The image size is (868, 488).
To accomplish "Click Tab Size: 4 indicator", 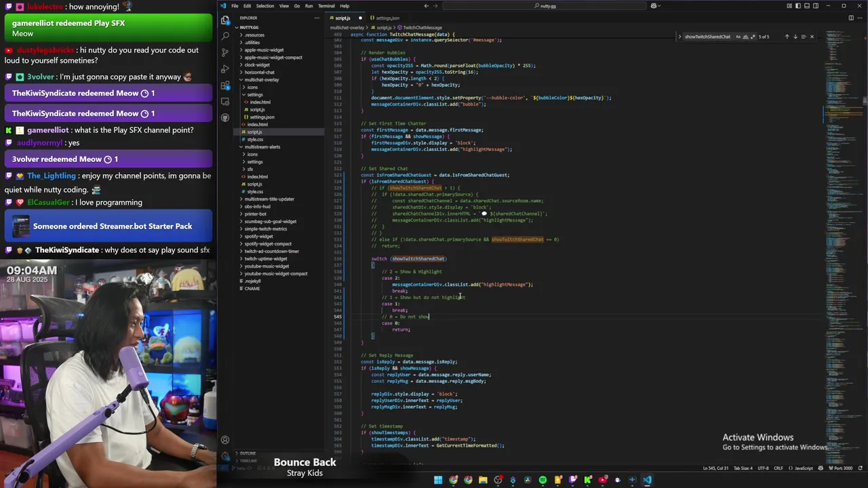I will tap(743, 468).
